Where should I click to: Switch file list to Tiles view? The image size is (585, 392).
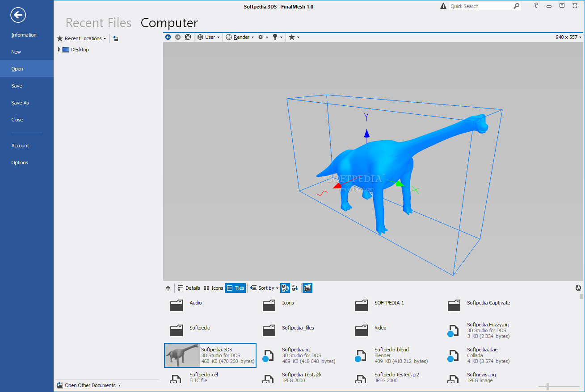coord(236,288)
